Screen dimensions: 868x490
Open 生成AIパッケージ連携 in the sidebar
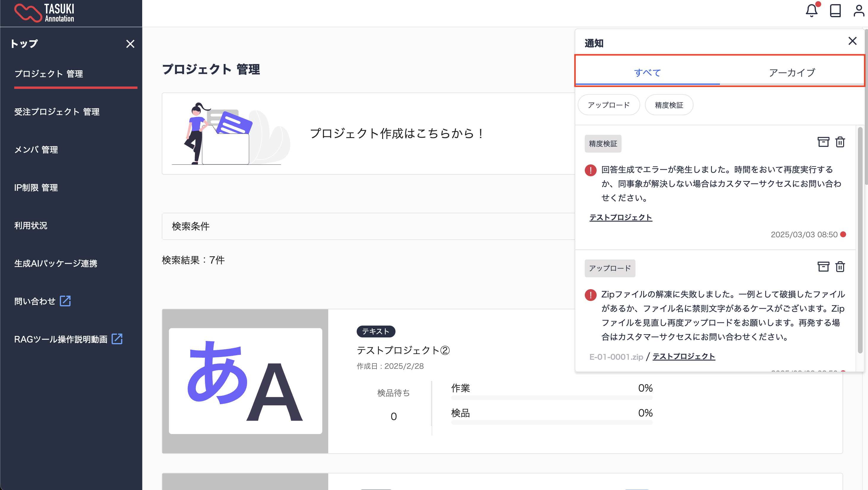tap(56, 263)
